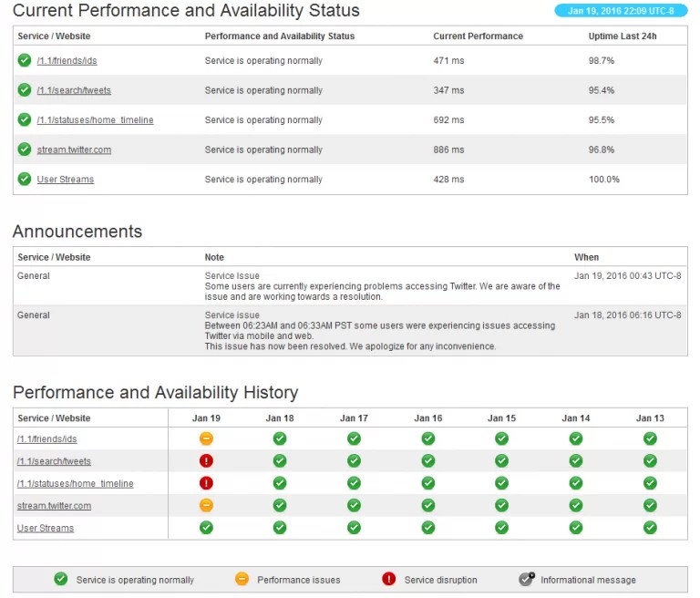Open /1.1/friends/ids link in history table
The image size is (700, 598).
[x=46, y=439]
